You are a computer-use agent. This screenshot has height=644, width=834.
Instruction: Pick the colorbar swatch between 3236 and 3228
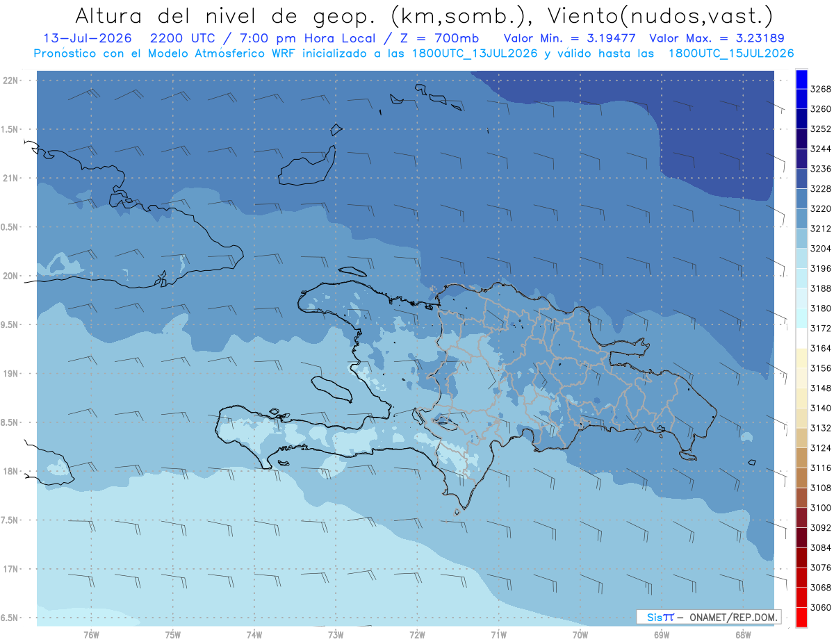pyautogui.click(x=801, y=179)
